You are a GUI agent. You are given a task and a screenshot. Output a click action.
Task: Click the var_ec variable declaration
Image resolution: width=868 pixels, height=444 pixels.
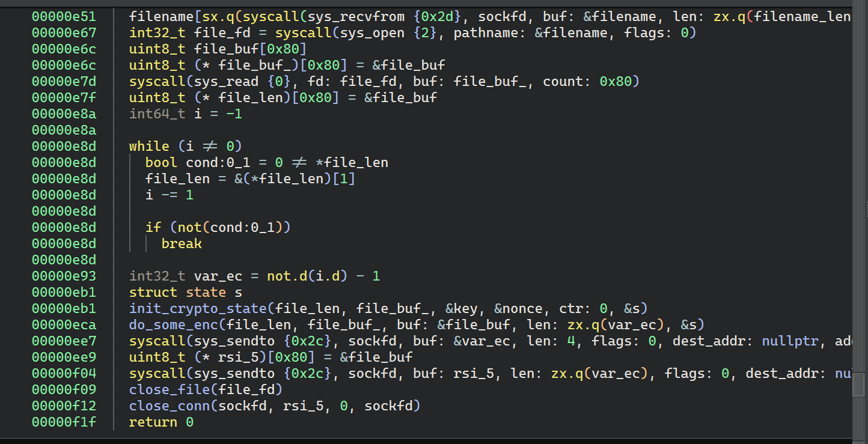coord(218,276)
